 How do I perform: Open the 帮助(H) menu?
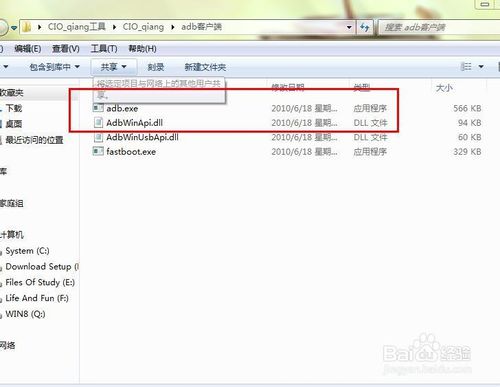142,49
